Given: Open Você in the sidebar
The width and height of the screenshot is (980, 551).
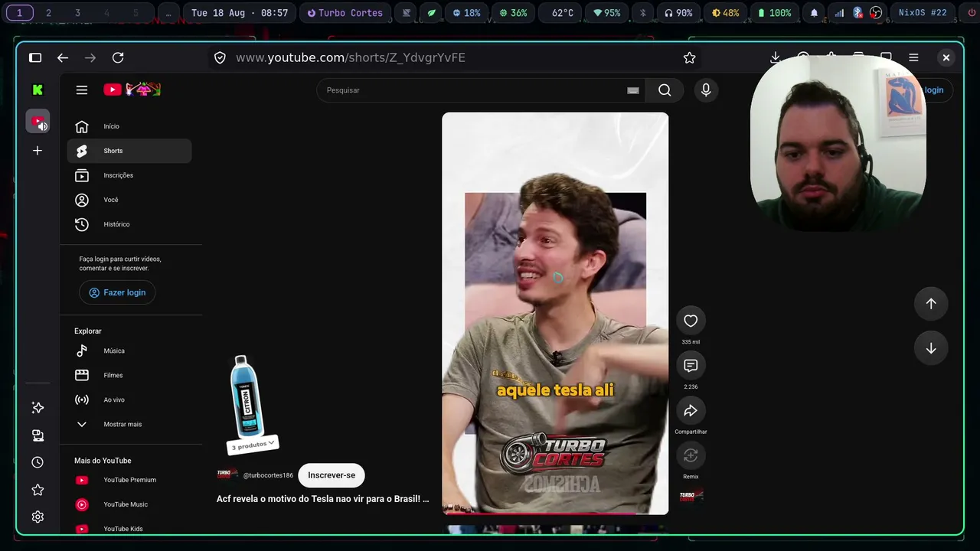Looking at the screenshot, I should coord(129,200).
